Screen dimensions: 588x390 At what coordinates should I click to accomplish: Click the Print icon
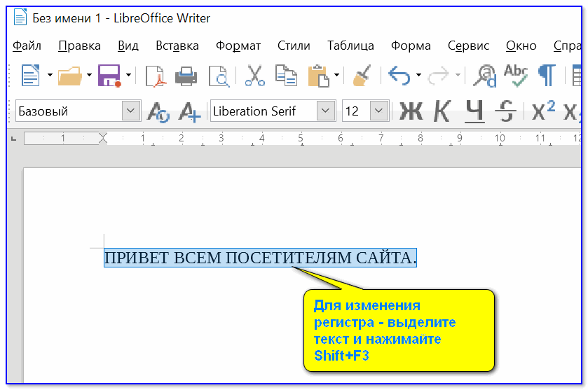click(186, 75)
